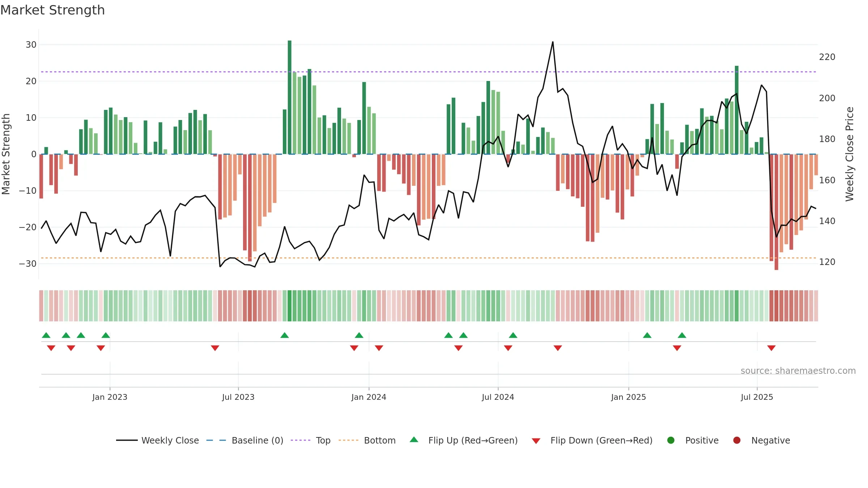Click the Jul 2023 axis label

[238, 397]
